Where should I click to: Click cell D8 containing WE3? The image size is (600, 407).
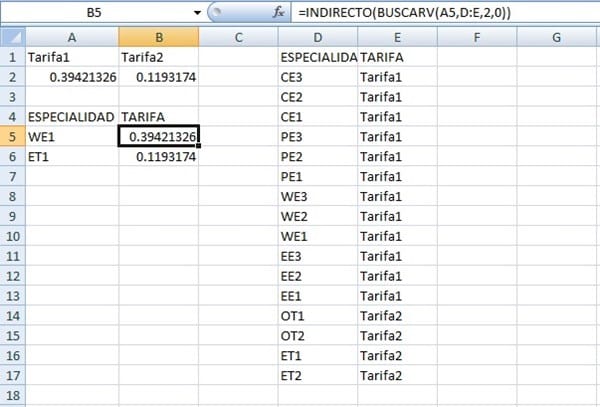tap(318, 197)
